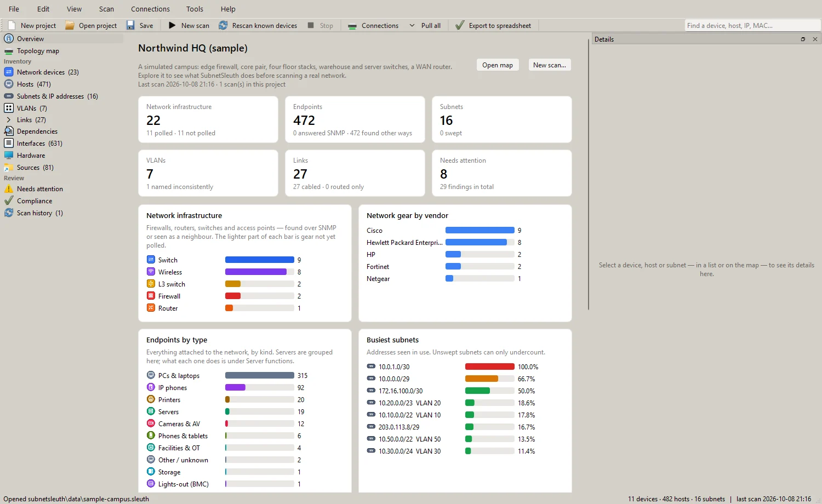Viewport: 822px width, 504px height.
Task: Open the Links summary card
Action: [355, 173]
